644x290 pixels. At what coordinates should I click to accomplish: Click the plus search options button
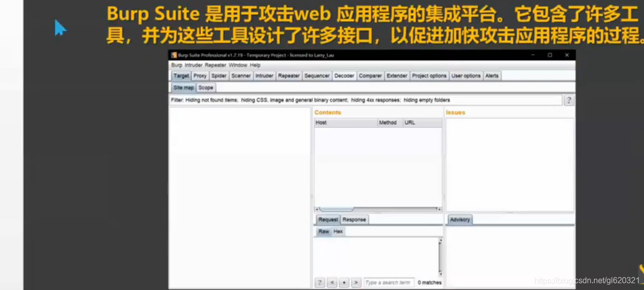pyautogui.click(x=344, y=282)
